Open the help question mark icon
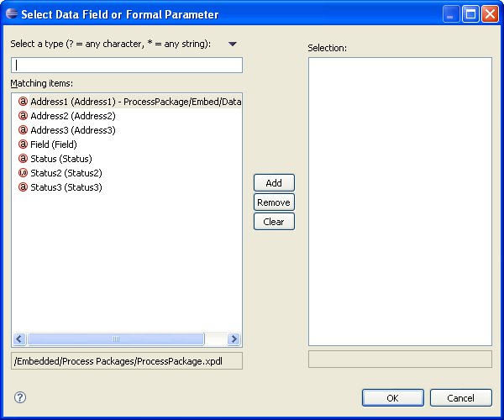Screen dimensions: 504x420 [x=20, y=397]
